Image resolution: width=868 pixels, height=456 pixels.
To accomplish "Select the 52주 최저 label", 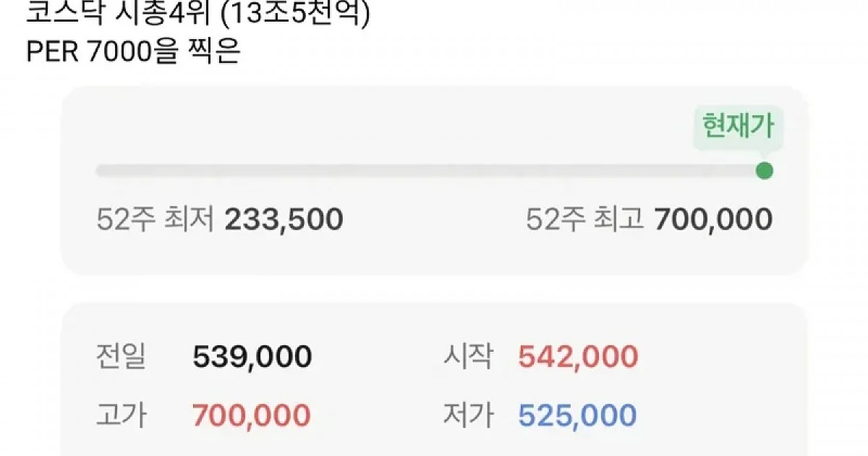I will pos(155,219).
